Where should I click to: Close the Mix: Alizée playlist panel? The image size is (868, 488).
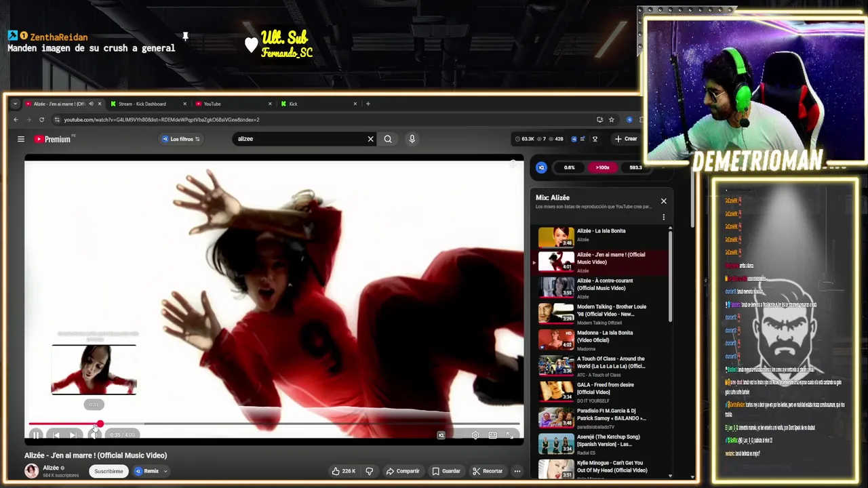664,201
